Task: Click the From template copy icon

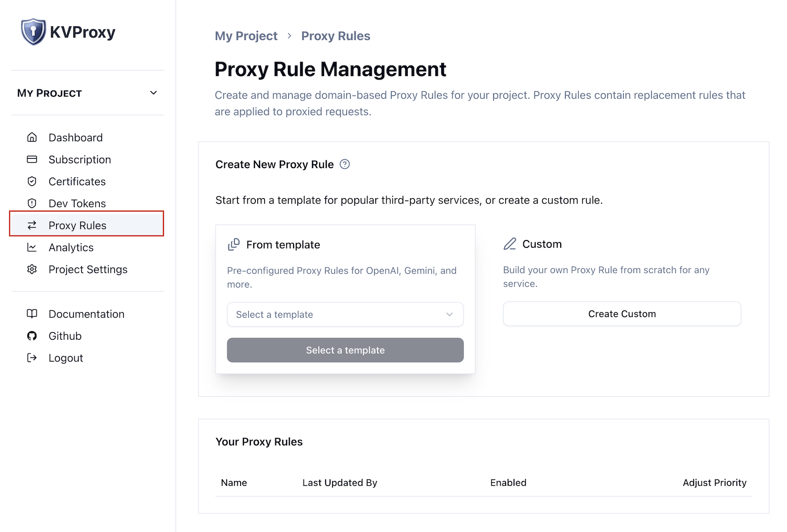Action: [234, 243]
